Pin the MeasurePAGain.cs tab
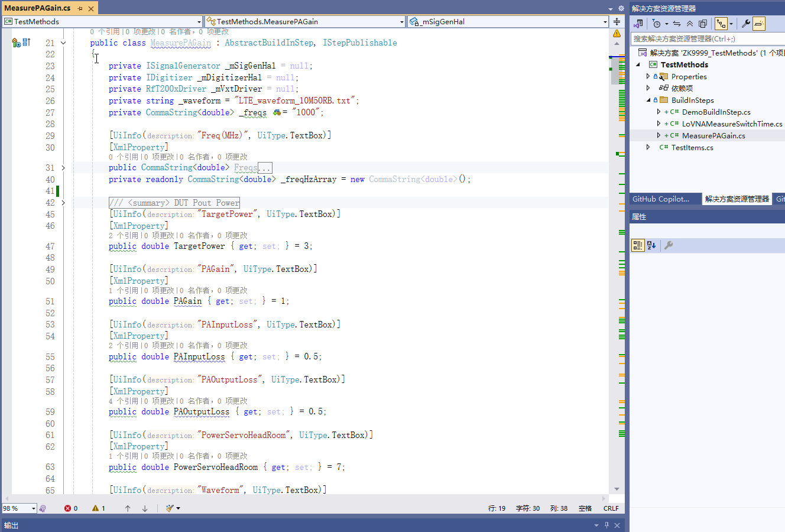Screen dimensions: 785x532 coord(80,9)
